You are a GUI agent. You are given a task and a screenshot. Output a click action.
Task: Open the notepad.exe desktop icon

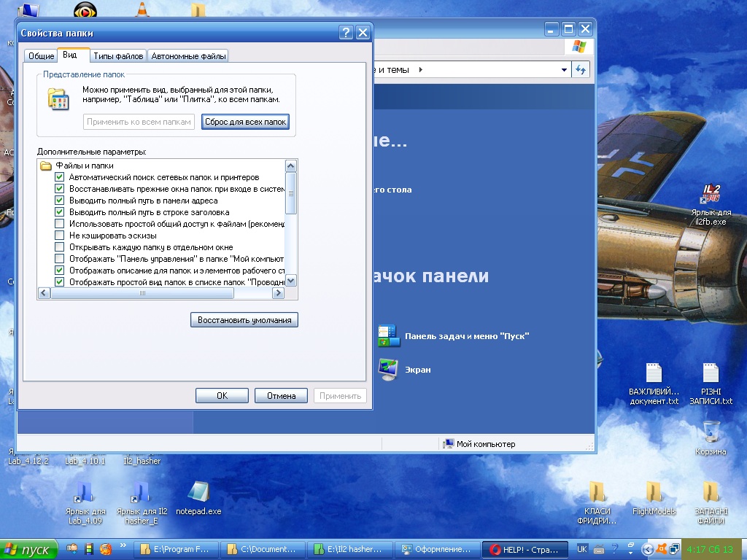pyautogui.click(x=198, y=492)
